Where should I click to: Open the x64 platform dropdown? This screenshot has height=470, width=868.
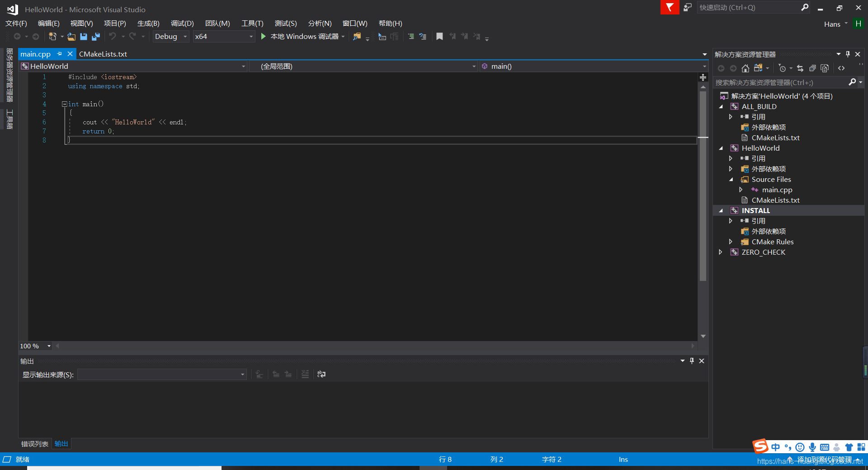point(251,36)
